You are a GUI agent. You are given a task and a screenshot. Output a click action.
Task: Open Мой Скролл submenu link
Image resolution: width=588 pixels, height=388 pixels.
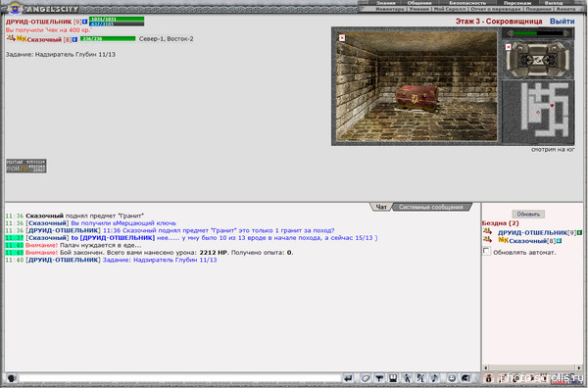(450, 9)
